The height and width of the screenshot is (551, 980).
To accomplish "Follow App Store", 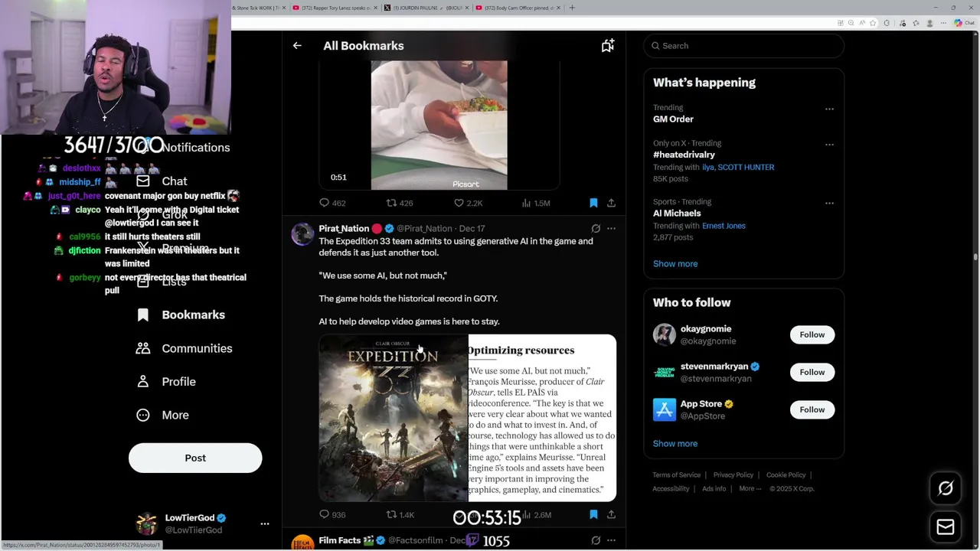I will 812,409.
